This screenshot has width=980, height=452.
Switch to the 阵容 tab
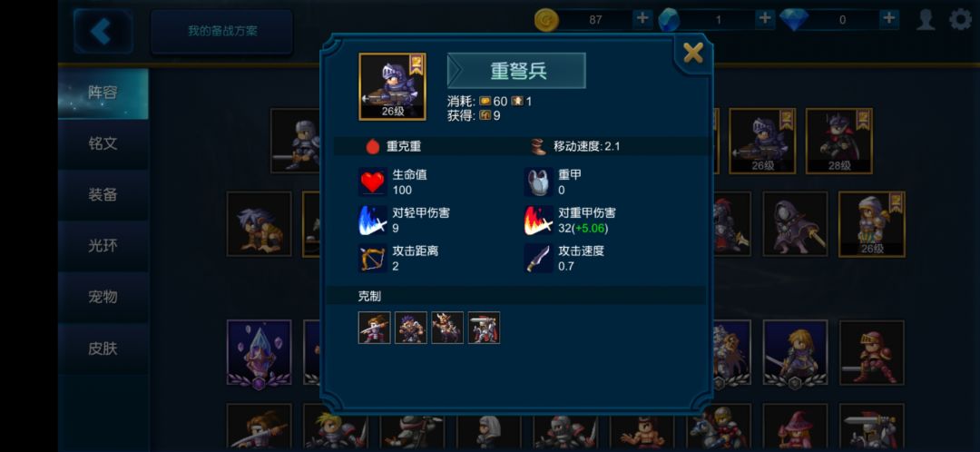pos(103,93)
